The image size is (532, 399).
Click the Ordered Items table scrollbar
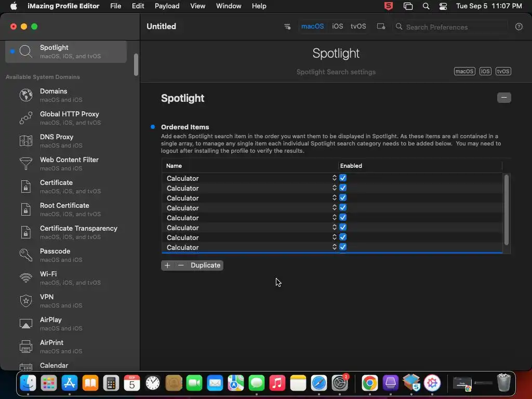coord(506,210)
